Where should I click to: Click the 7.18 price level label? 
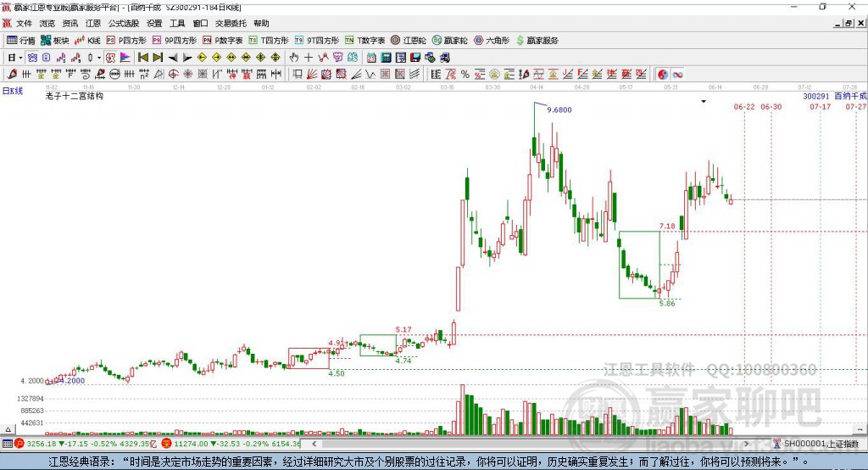click(x=667, y=227)
